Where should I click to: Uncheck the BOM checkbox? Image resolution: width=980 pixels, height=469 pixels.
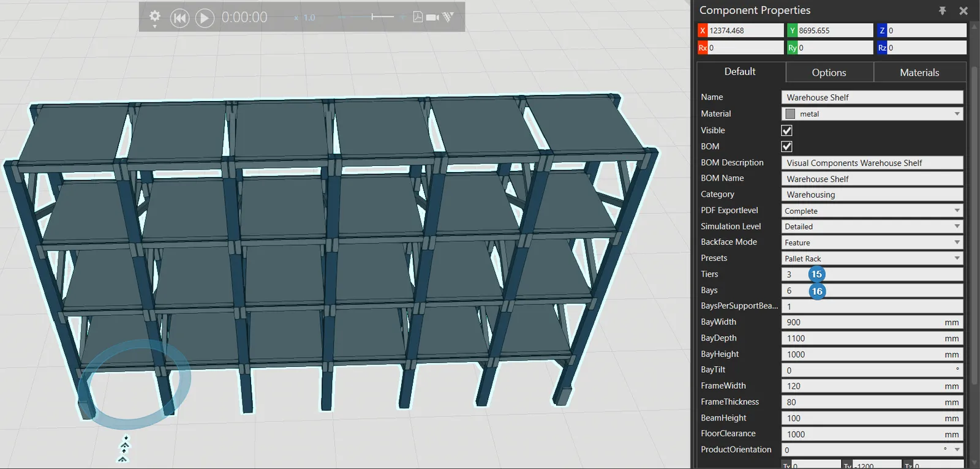[786, 146]
